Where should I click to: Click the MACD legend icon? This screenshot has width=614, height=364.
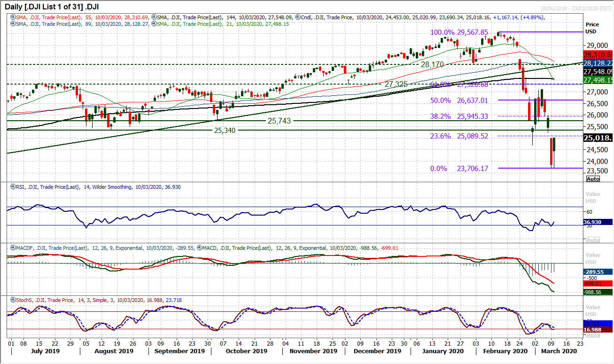[199, 248]
